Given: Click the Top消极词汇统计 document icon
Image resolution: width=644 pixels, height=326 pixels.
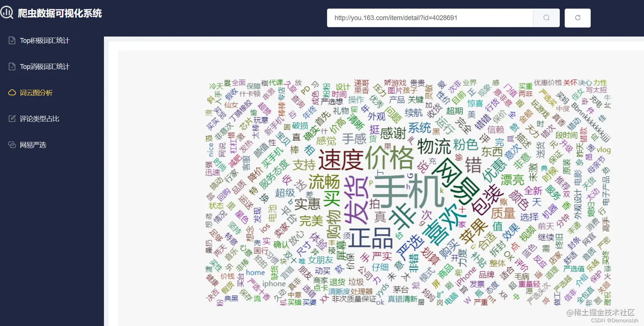Looking at the screenshot, I should [12, 66].
